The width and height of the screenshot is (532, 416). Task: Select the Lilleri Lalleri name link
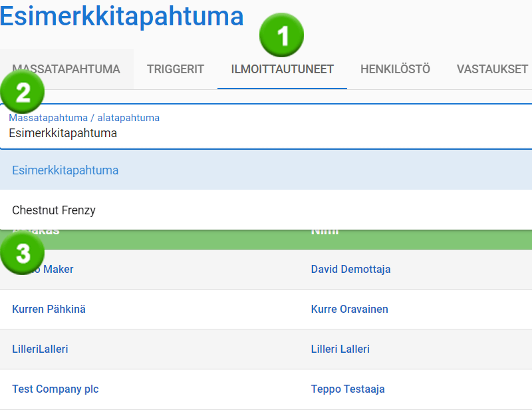click(340, 349)
